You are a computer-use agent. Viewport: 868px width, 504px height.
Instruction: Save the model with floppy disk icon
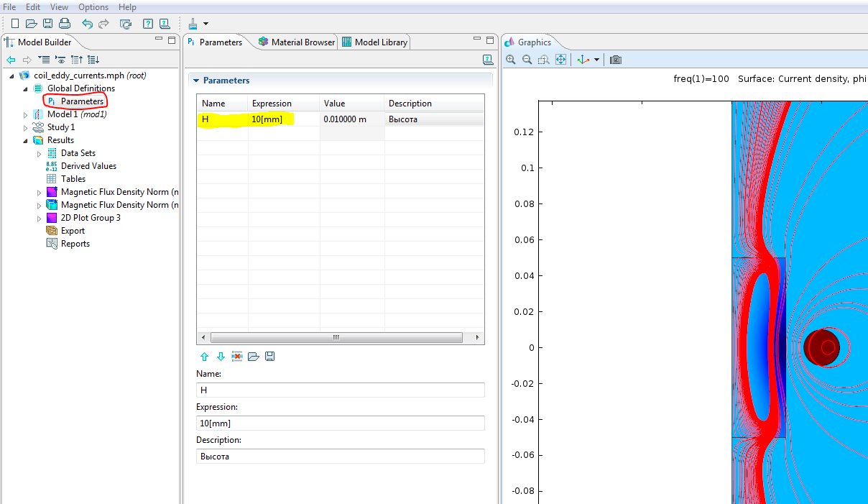(47, 24)
